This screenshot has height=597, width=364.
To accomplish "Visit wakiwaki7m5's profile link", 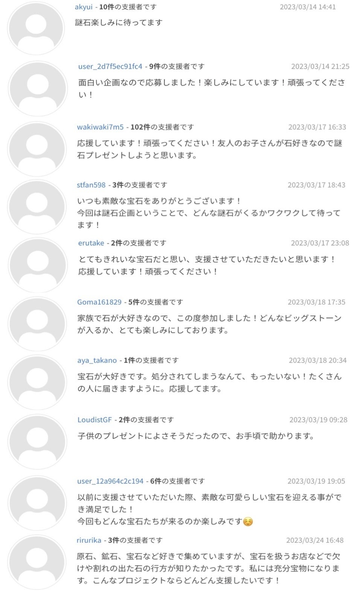I will pyautogui.click(x=100, y=127).
